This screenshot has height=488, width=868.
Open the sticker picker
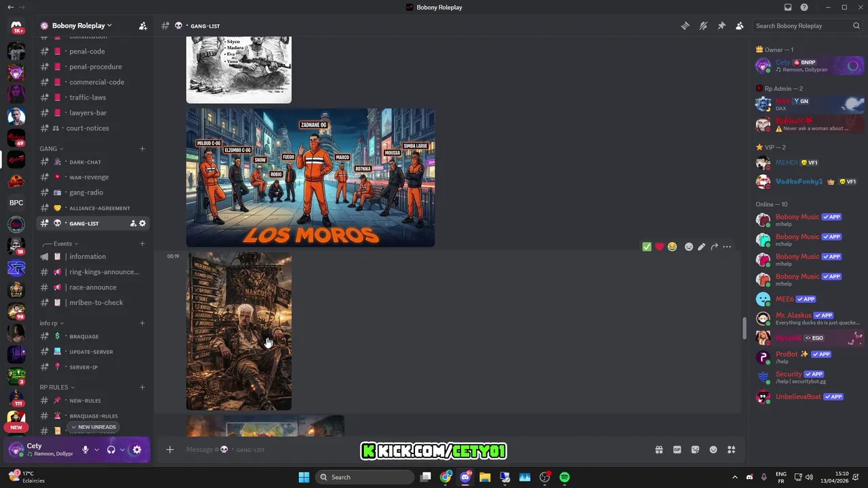pyautogui.click(x=695, y=449)
